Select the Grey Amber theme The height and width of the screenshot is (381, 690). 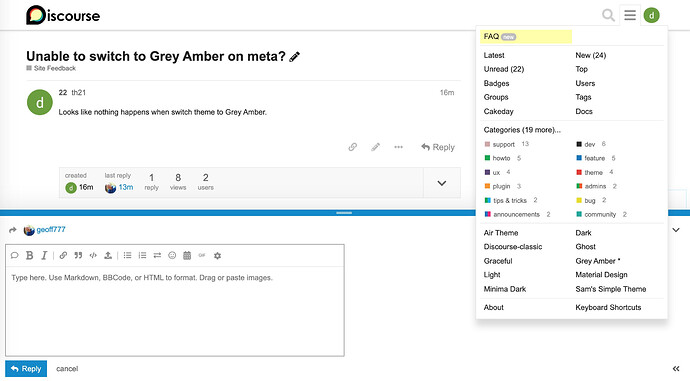point(598,261)
